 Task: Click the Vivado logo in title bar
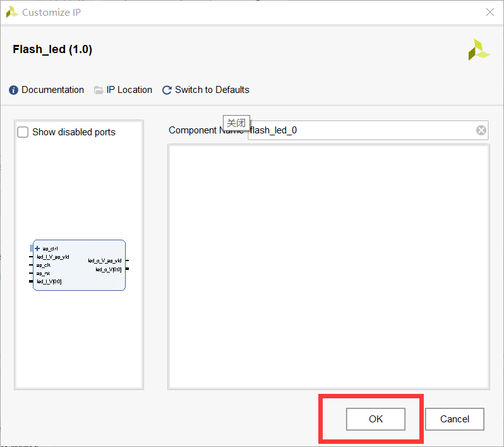click(12, 12)
